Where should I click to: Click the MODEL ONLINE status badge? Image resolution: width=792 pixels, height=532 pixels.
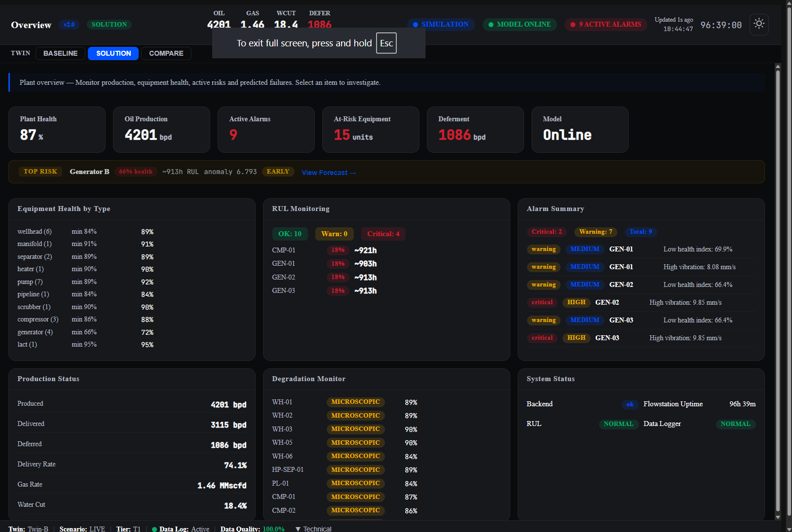(520, 24)
